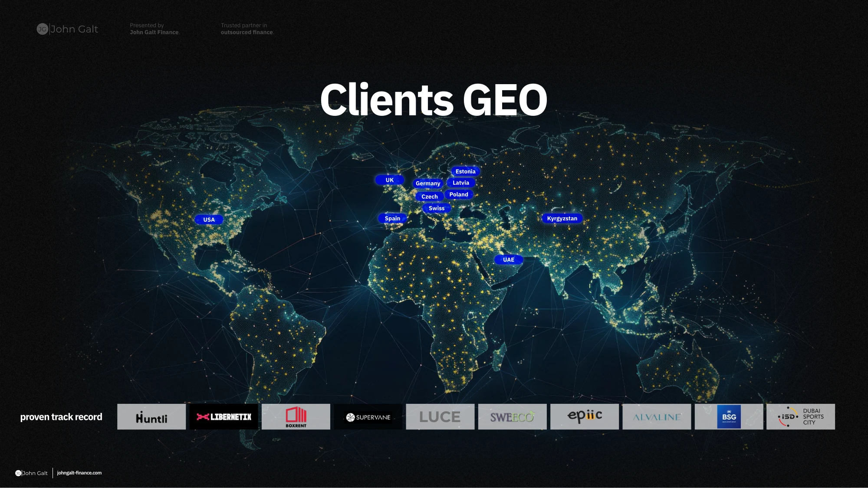868x488 pixels.
Task: Select the Germany map marker
Action: (428, 183)
